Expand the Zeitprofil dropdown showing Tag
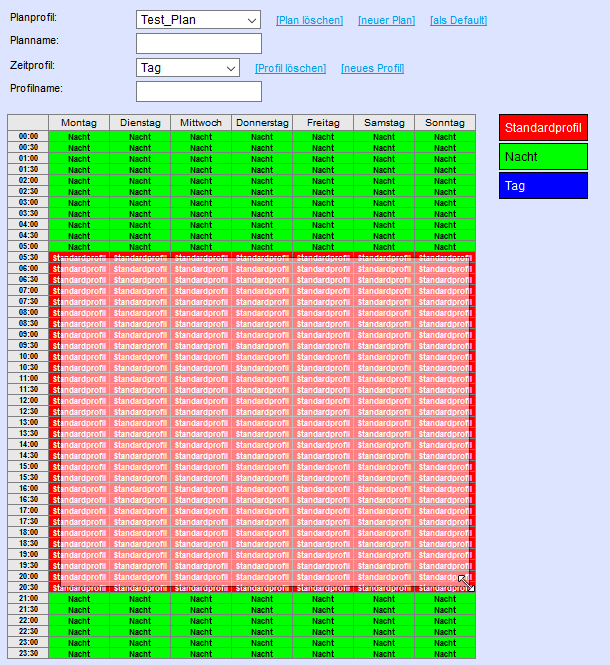Image resolution: width=610 pixels, height=665 pixels. [x=188, y=68]
